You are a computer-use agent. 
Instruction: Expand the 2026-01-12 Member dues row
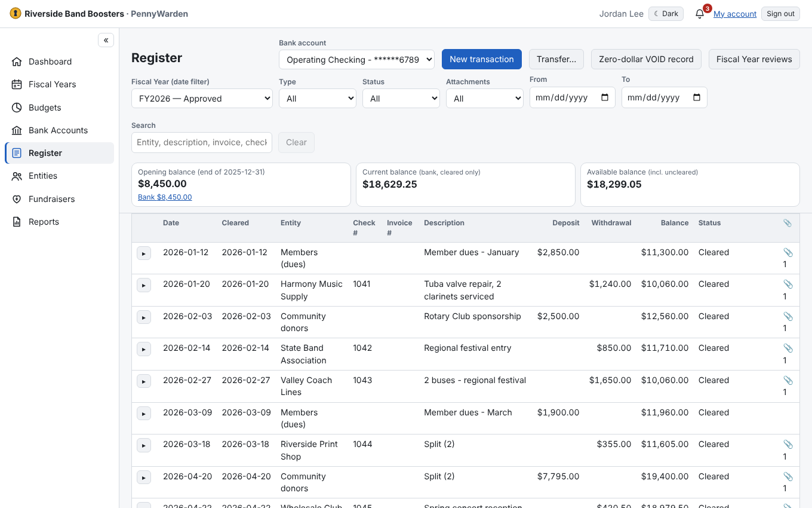[144, 253]
